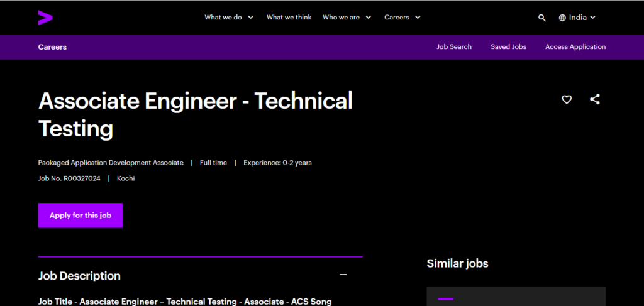Click the Full time label
This screenshot has height=306, width=644.
tap(213, 163)
